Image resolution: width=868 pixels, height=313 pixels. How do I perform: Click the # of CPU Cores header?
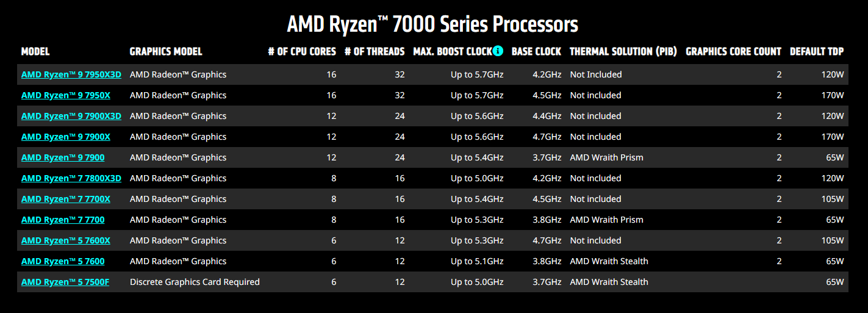pyautogui.click(x=302, y=51)
